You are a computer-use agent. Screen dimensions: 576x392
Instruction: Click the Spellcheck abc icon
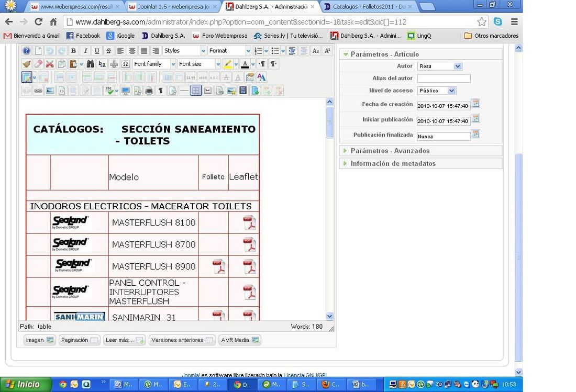point(109,91)
